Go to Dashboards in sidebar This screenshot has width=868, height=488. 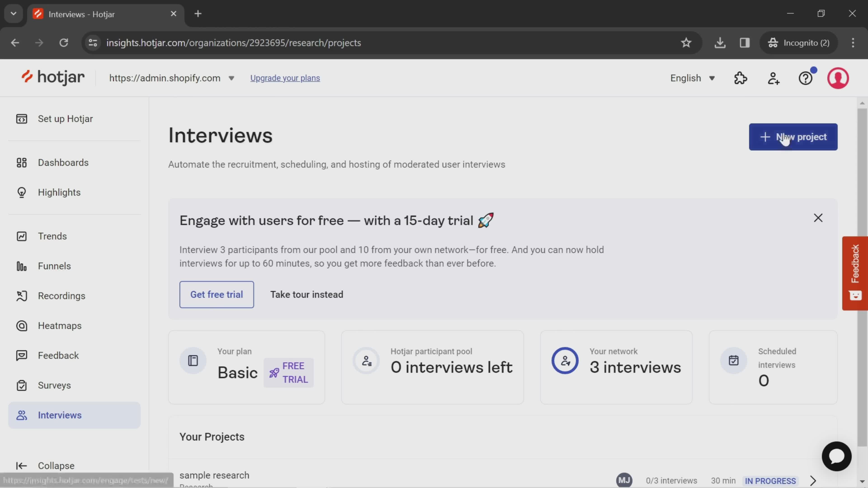click(74, 163)
